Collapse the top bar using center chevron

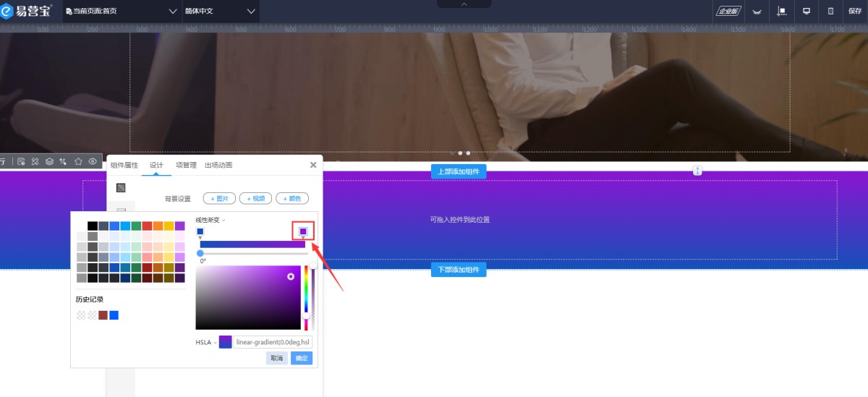point(464,4)
